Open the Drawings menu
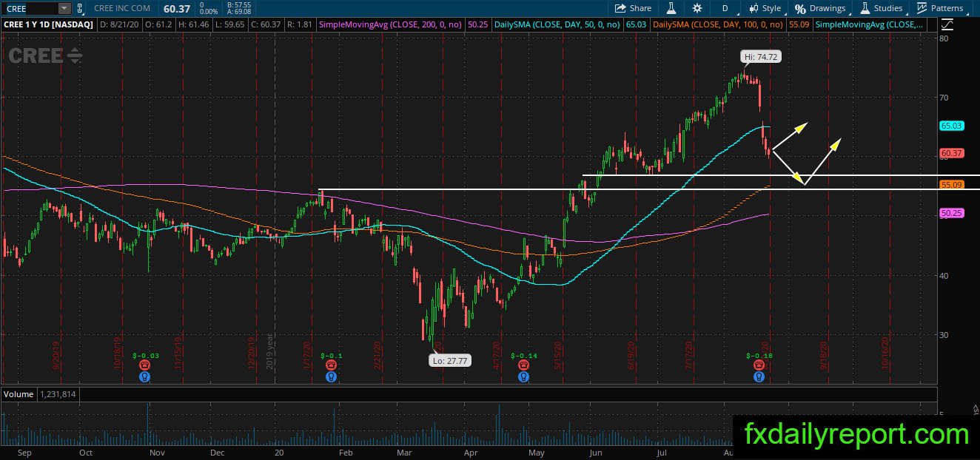The width and height of the screenshot is (980, 460). (820, 8)
